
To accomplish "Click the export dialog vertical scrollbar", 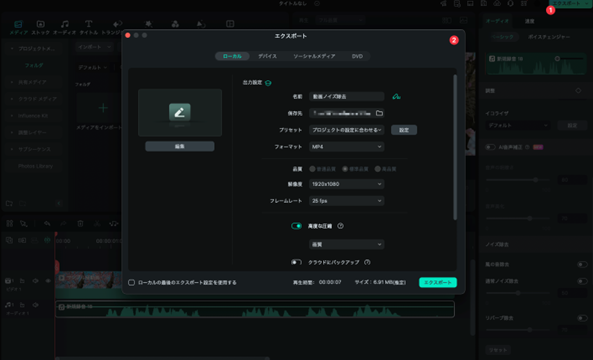I will (x=455, y=147).
